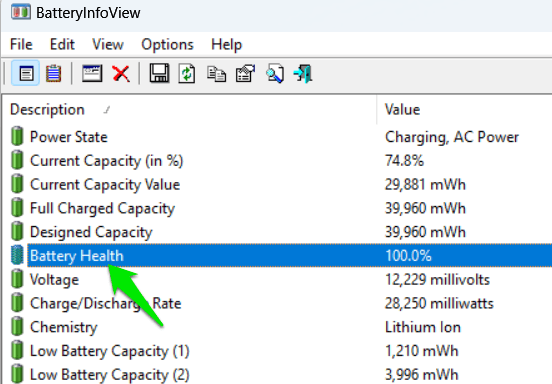
Task: Select the Full Charged Capacity label
Action: 102,208
